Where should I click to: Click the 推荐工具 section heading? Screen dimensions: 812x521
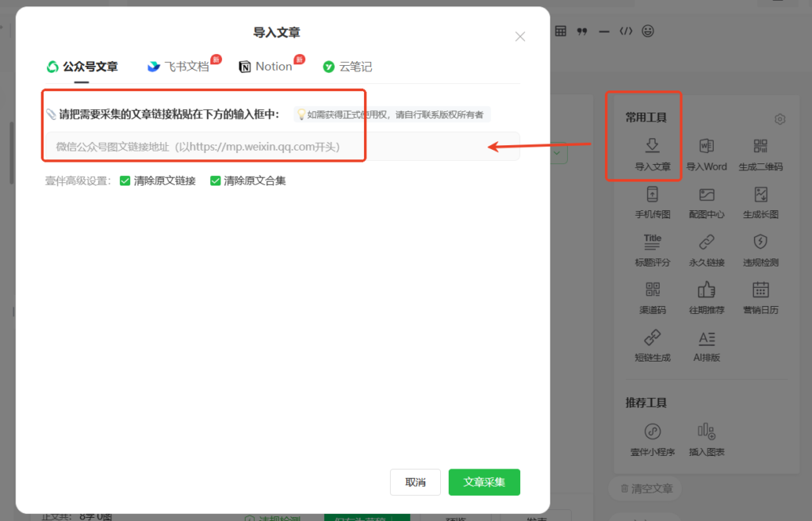coord(645,402)
